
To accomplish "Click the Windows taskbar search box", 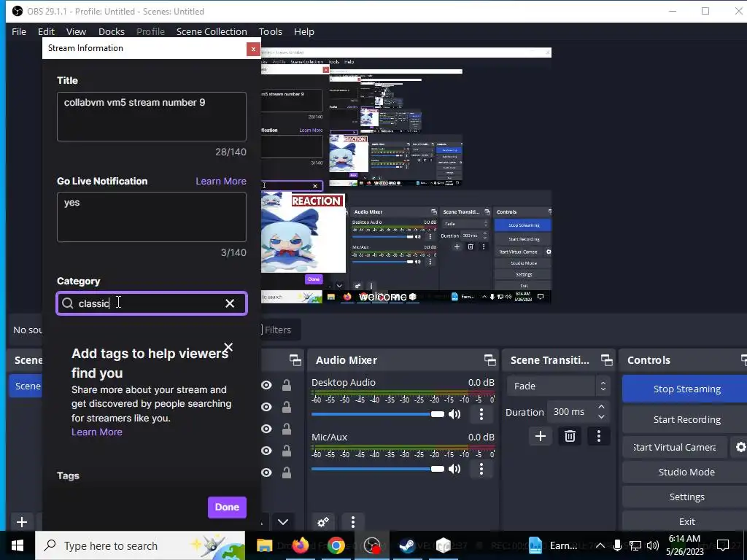I will 140,545.
